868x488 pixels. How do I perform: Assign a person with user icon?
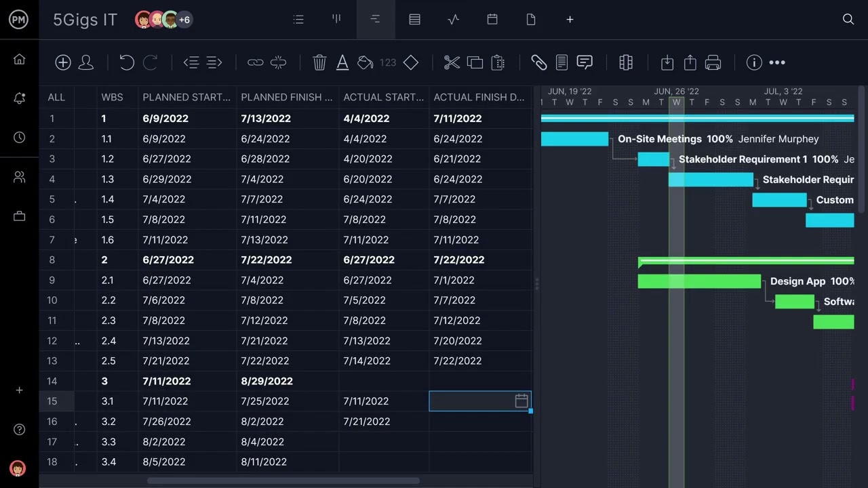[x=86, y=62]
